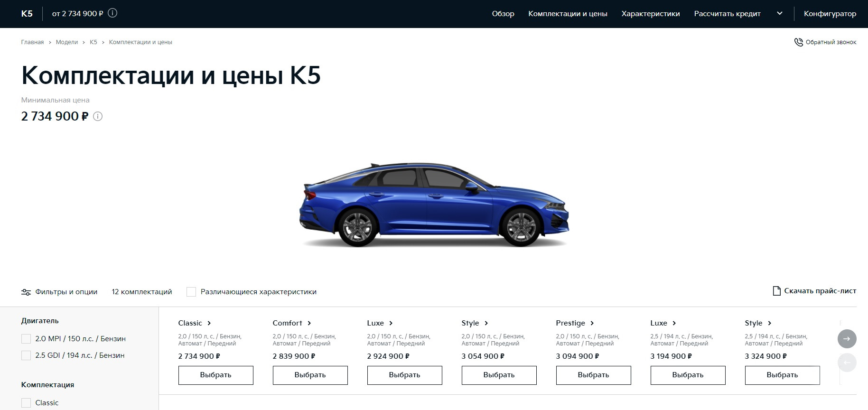868x410 pixels.
Task: Check the Classic trim filter
Action: click(26, 403)
